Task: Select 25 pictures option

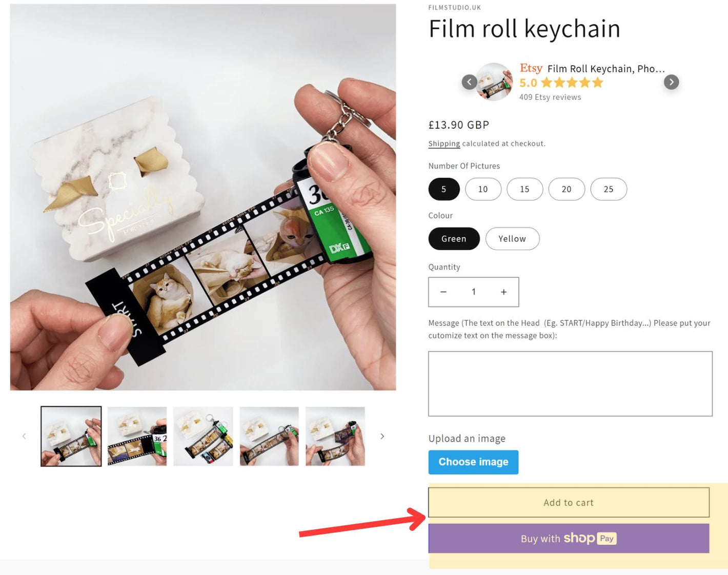Action: click(608, 189)
